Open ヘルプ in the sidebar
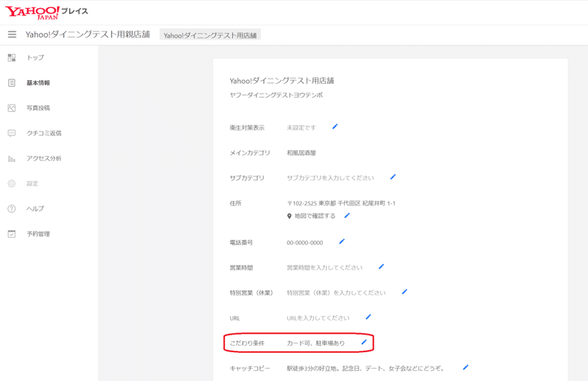 [x=35, y=209]
